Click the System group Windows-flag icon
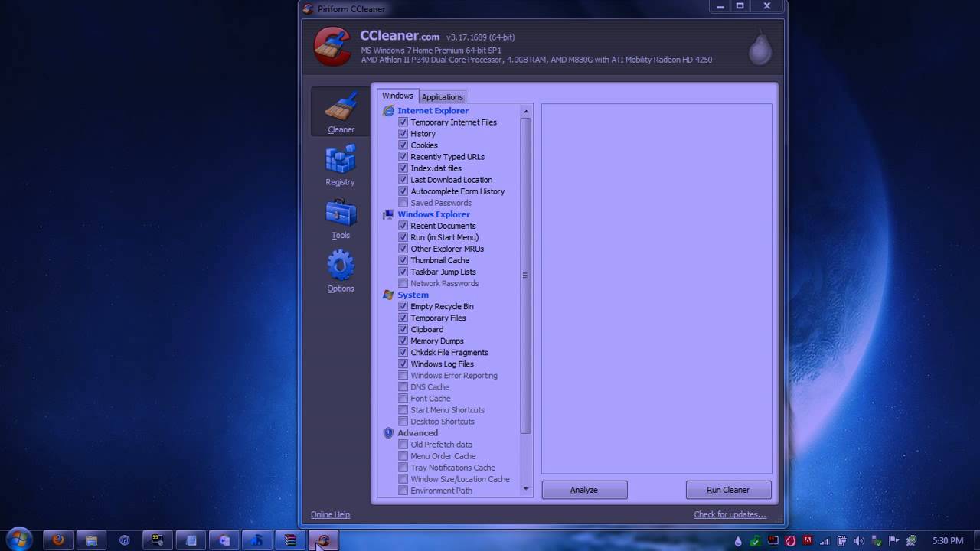980x551 pixels. (389, 295)
